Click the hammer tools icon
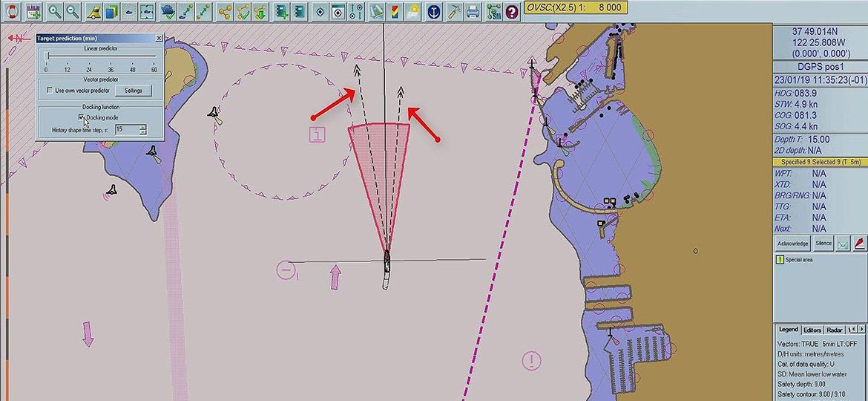The width and height of the screenshot is (868, 401). coord(454,11)
